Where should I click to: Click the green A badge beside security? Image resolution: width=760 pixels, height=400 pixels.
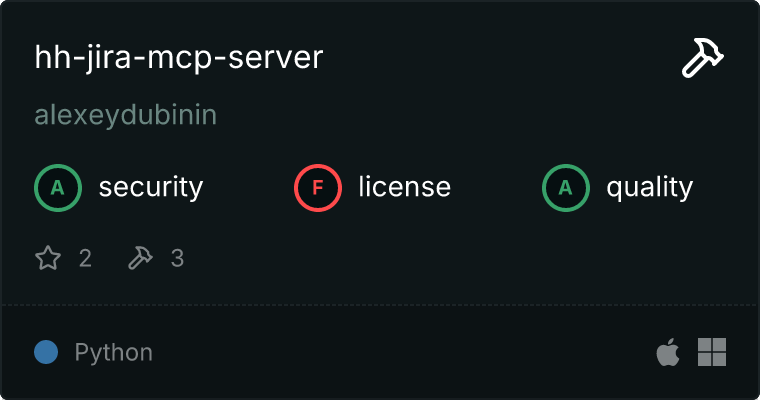click(58, 188)
